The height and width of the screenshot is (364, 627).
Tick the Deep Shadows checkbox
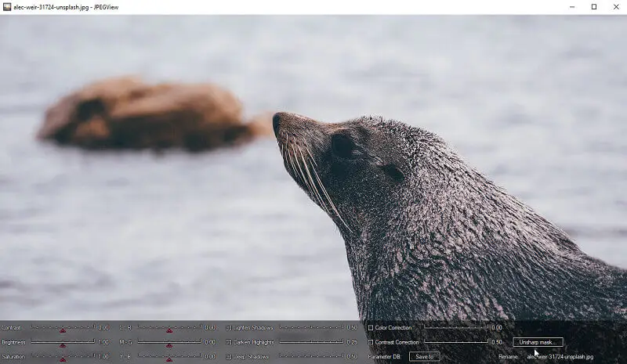(228, 356)
